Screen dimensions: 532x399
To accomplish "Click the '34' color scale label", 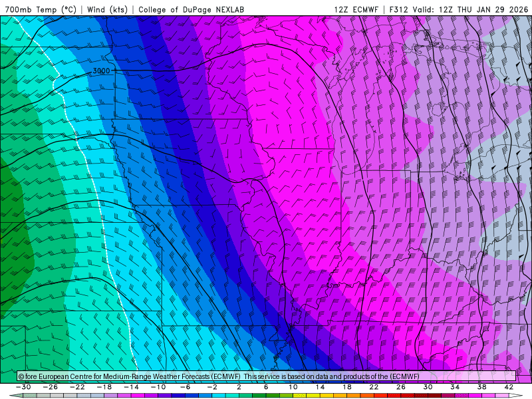I will [x=455, y=387].
